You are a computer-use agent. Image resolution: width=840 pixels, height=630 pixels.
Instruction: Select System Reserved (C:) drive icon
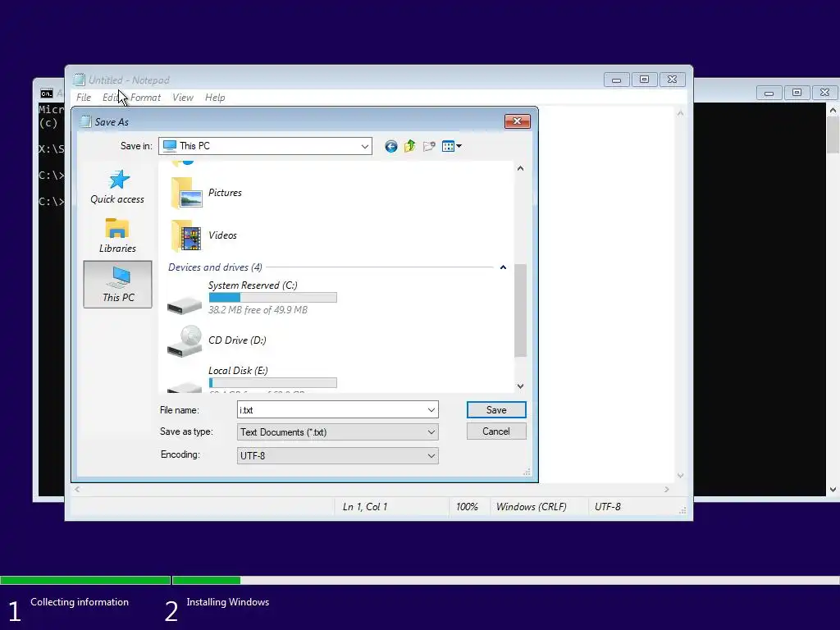click(x=185, y=305)
